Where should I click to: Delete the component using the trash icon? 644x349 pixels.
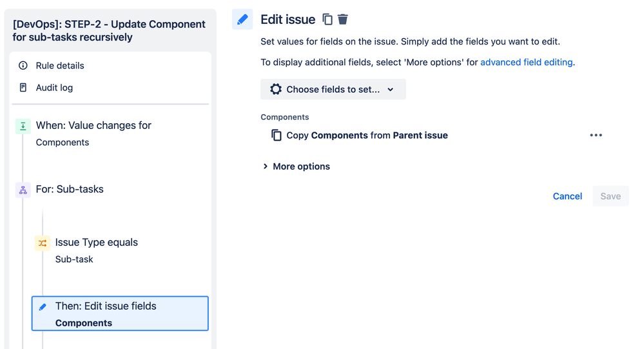(342, 19)
